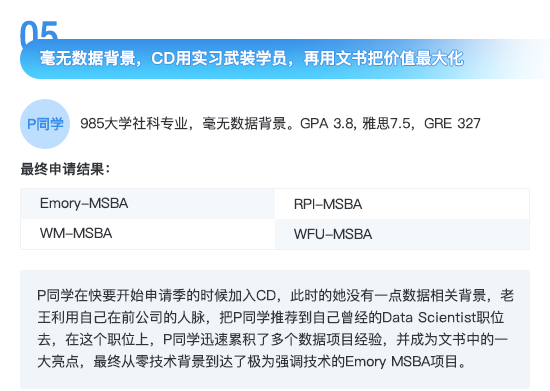Image resolution: width=550 pixels, height=391 pixels.
Task: Click the gray description box background
Action: pyautogui.click(x=275, y=329)
